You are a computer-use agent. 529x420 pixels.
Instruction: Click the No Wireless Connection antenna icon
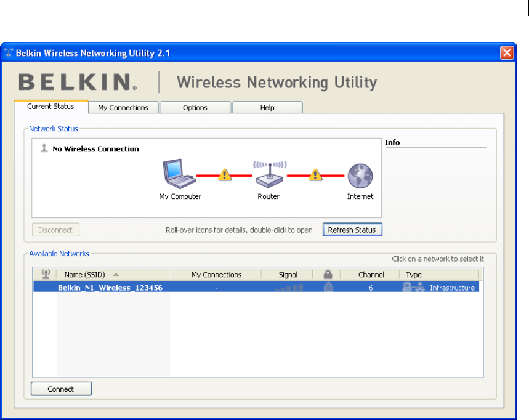coord(44,148)
